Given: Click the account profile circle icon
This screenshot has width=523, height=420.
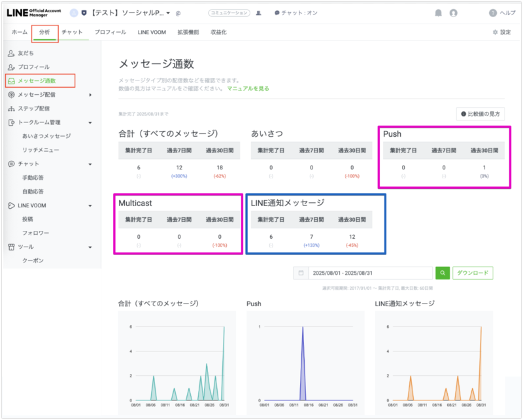Looking at the screenshot, I should click(74, 13).
